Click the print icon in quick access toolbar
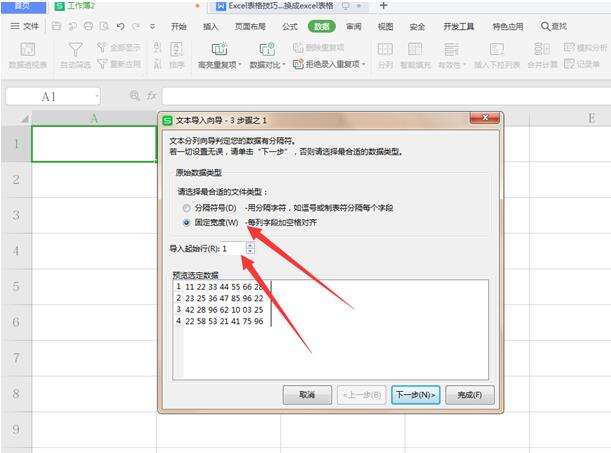The width and height of the screenshot is (611, 453). [x=88, y=26]
